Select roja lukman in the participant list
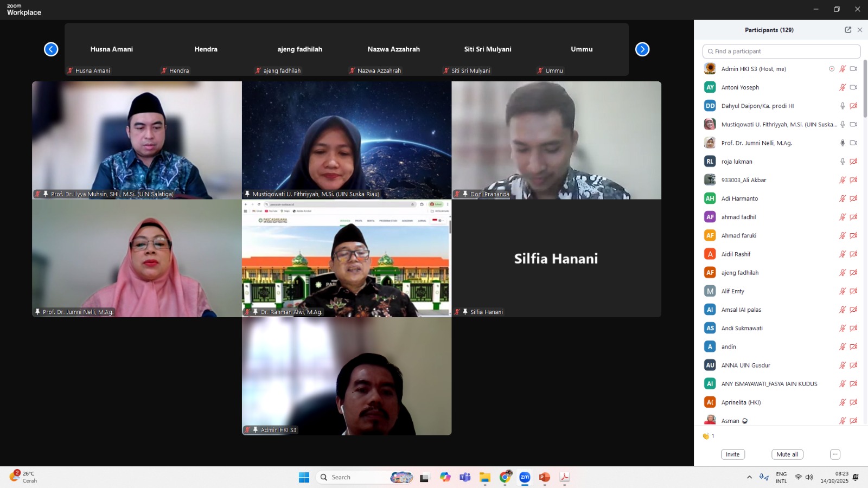Screen dimensions: 868x488 coord(737,162)
